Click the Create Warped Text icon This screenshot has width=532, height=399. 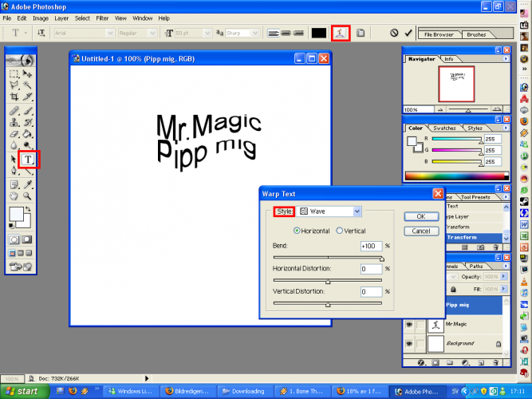pos(340,33)
